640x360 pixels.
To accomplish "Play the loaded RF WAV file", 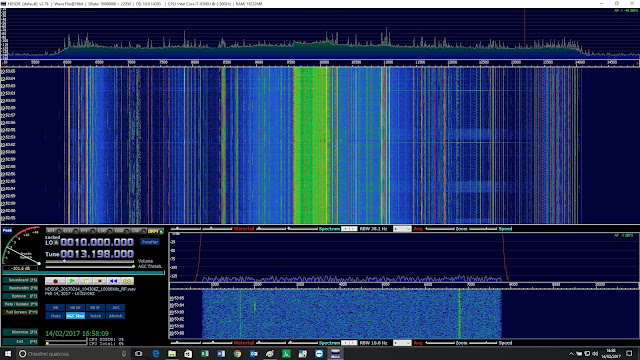I will [72, 281].
